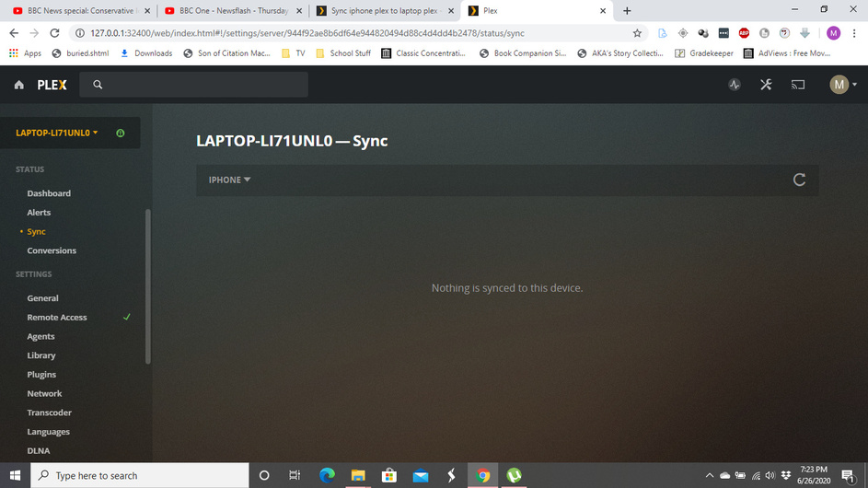The height and width of the screenshot is (488, 868).
Task: Open Task View on taskbar
Action: point(295,475)
